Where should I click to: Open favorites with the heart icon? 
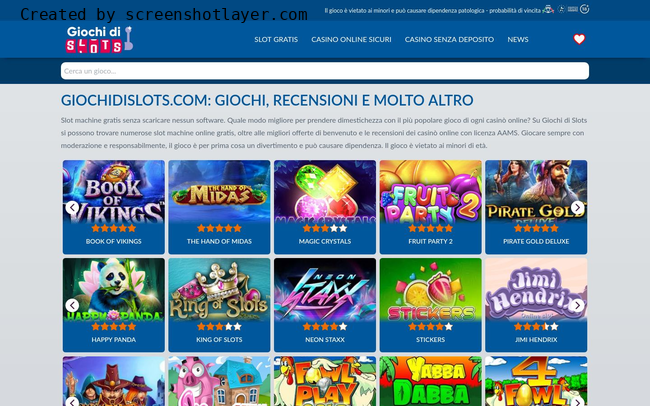579,39
